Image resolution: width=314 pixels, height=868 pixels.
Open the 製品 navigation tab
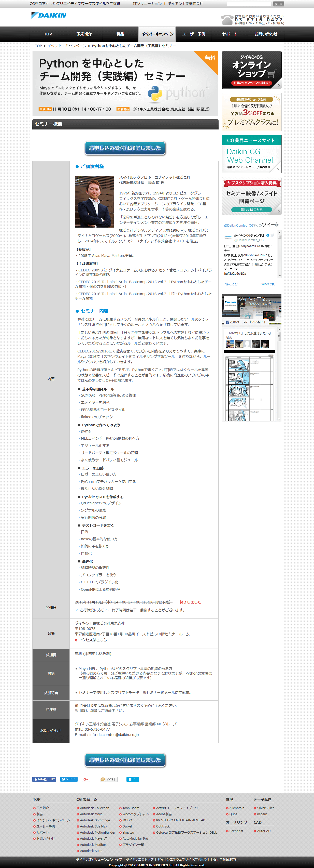click(120, 34)
